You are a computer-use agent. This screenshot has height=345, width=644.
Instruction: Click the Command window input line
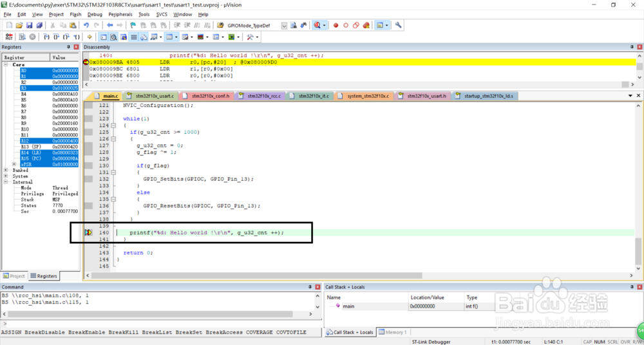pyautogui.click(x=161, y=324)
